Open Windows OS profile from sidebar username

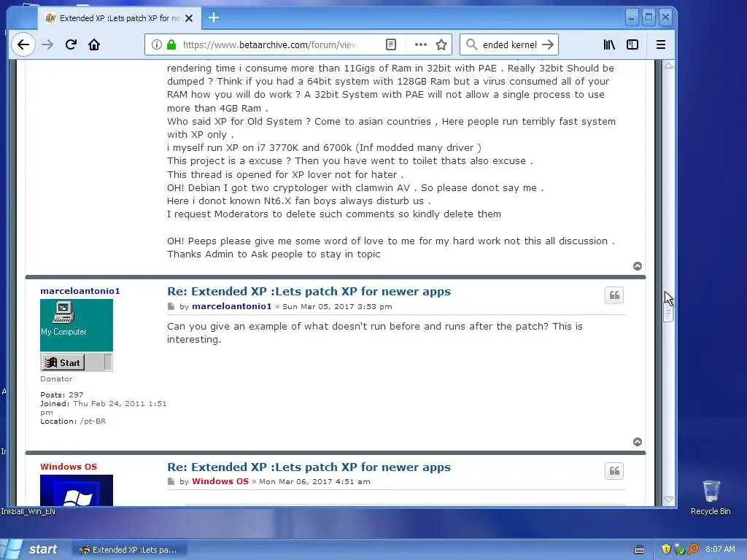(69, 467)
